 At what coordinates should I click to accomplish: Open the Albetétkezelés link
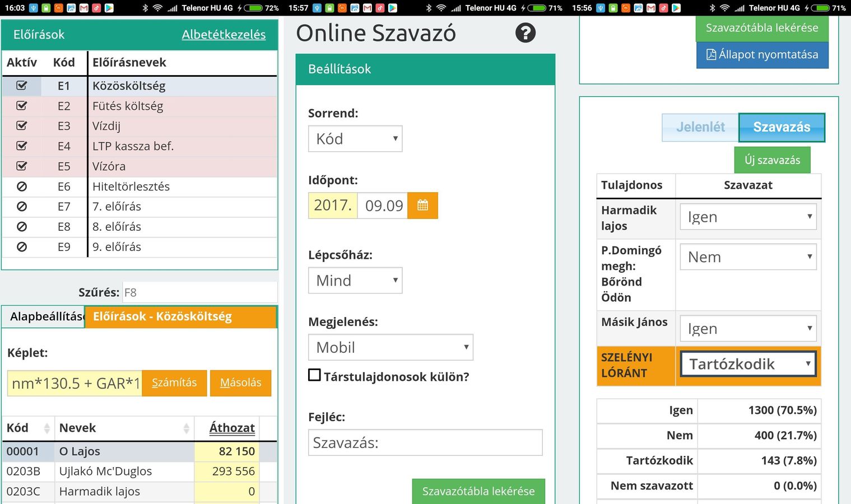point(224,35)
